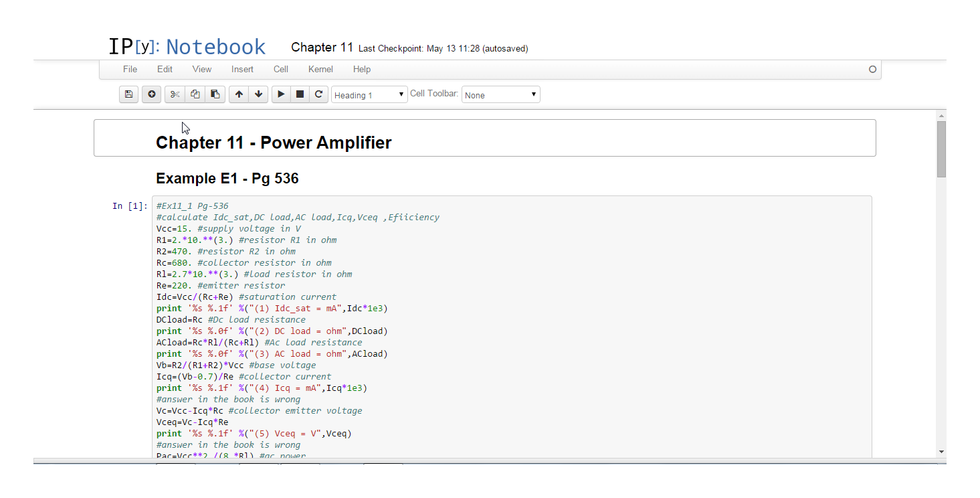Viewport: 980px width, 498px height.
Task: Restart the kernel with circular arrow icon
Action: [319, 94]
